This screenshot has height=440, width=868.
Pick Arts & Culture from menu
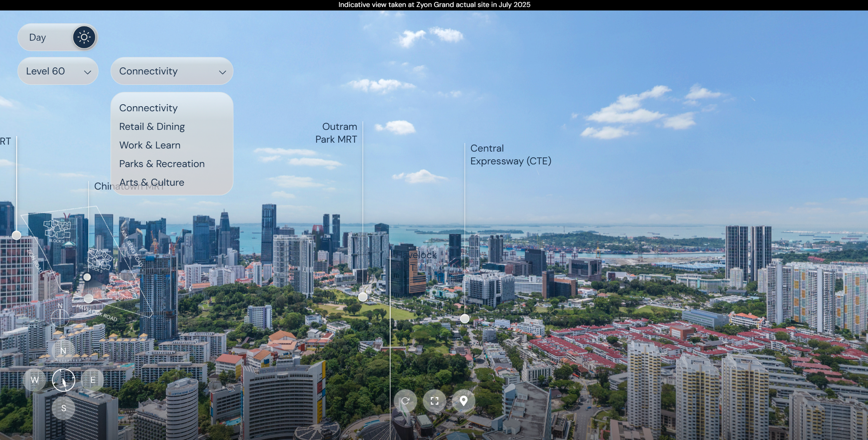pyautogui.click(x=152, y=183)
